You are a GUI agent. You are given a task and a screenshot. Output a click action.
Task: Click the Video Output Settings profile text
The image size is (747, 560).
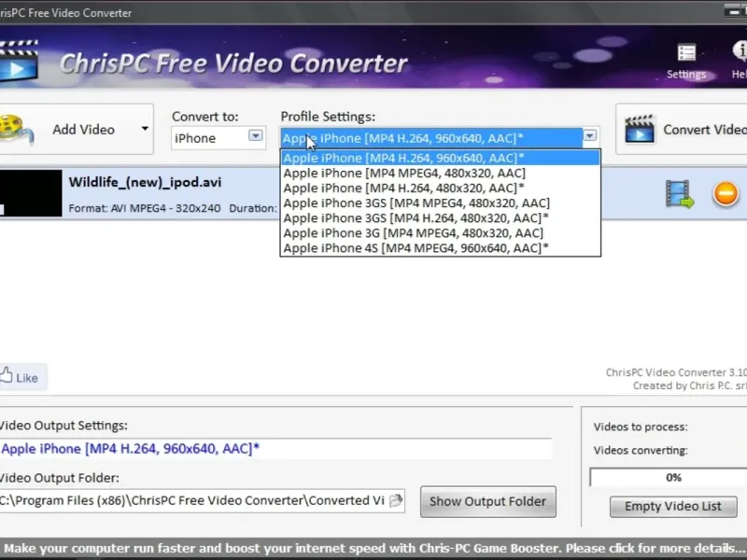pos(130,449)
